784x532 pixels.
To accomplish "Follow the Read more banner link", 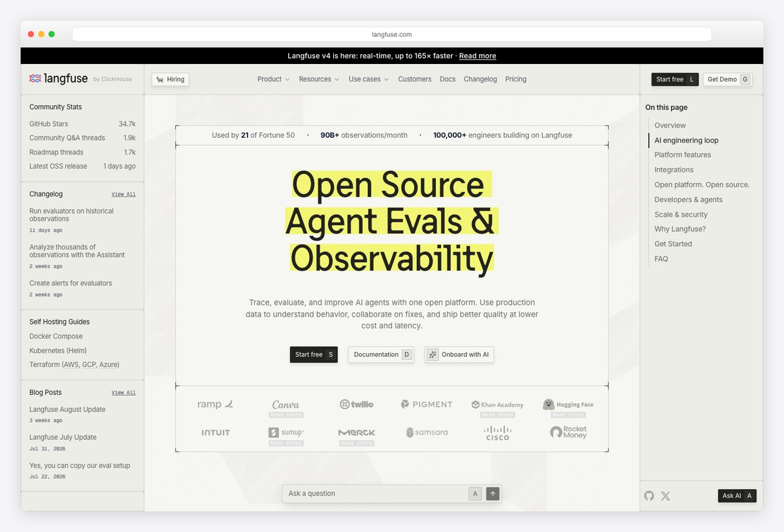I will coord(478,56).
